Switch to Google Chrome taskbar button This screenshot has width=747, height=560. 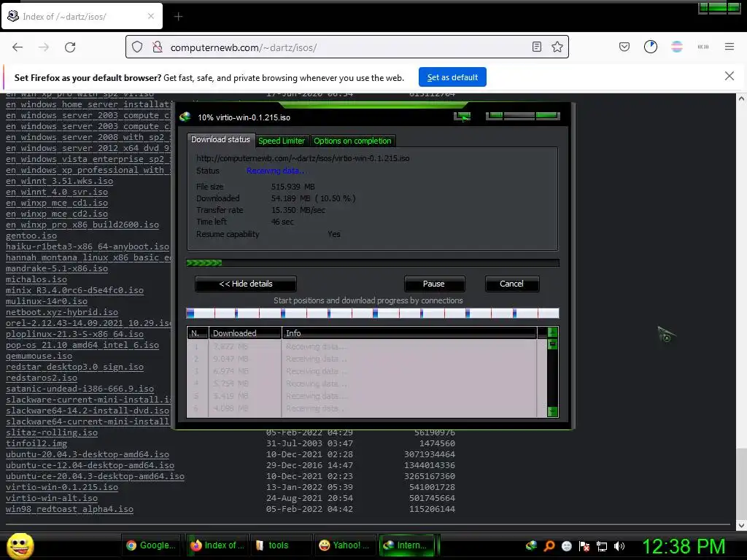[x=152, y=545]
